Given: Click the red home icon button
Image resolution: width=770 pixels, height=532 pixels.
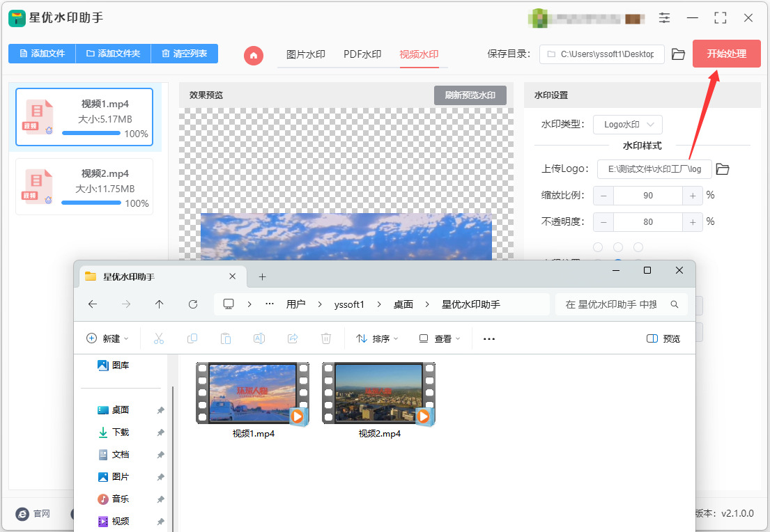Looking at the screenshot, I should [254, 55].
